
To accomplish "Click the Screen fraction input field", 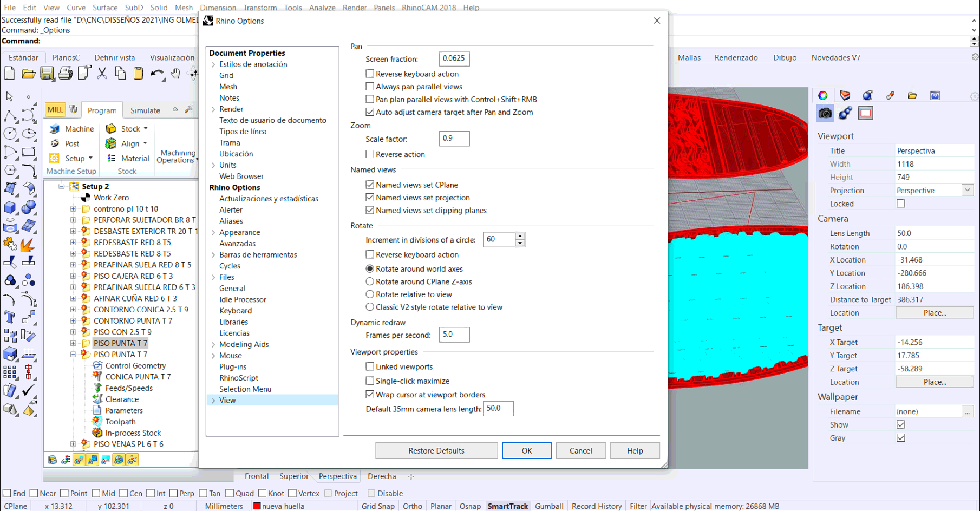I will pyautogui.click(x=454, y=58).
